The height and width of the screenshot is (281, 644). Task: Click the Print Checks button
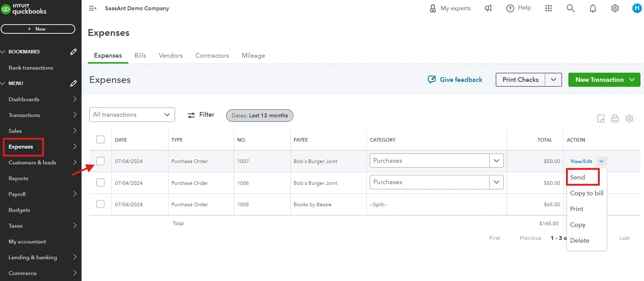pos(520,80)
